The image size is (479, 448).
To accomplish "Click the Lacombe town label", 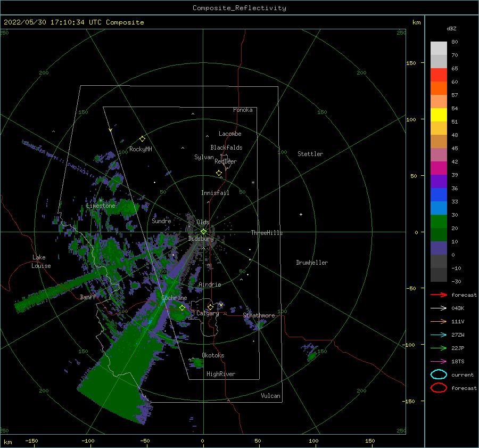I will point(230,134).
